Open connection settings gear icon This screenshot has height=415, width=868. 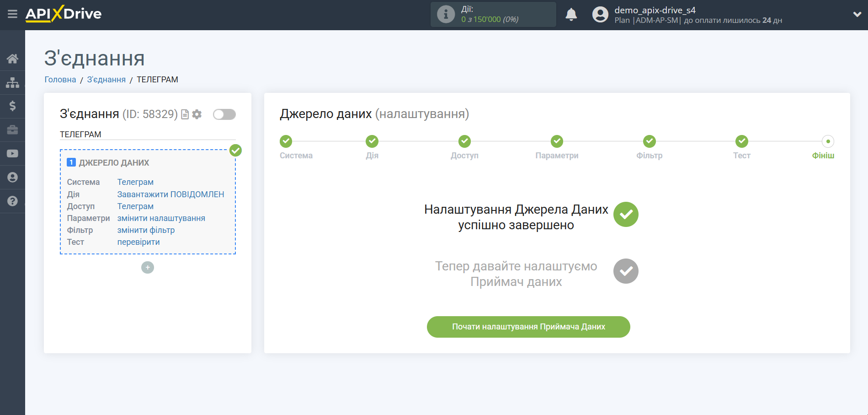(197, 114)
